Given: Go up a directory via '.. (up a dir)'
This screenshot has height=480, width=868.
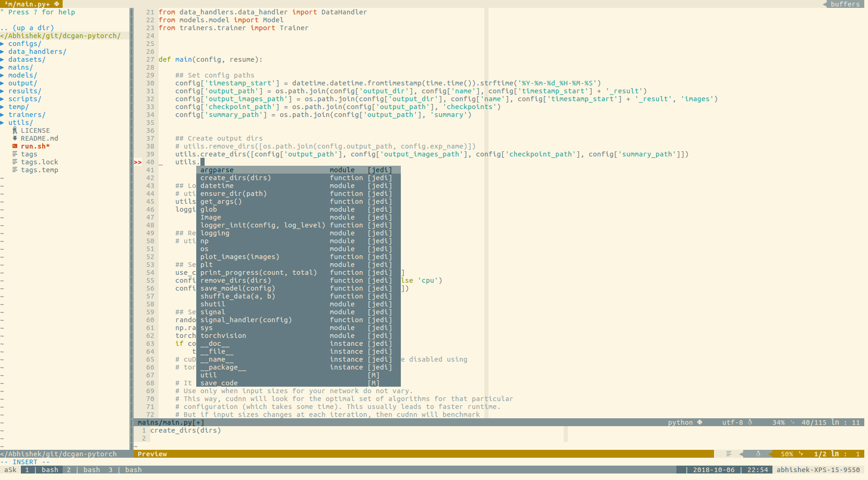Looking at the screenshot, I should click(x=27, y=28).
